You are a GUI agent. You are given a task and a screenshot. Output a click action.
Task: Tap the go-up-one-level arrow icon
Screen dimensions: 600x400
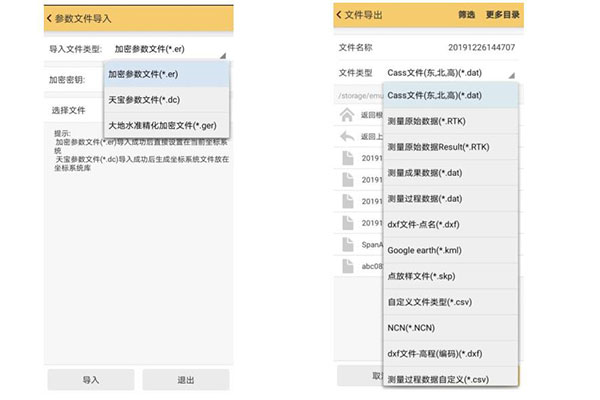pyautogui.click(x=345, y=137)
